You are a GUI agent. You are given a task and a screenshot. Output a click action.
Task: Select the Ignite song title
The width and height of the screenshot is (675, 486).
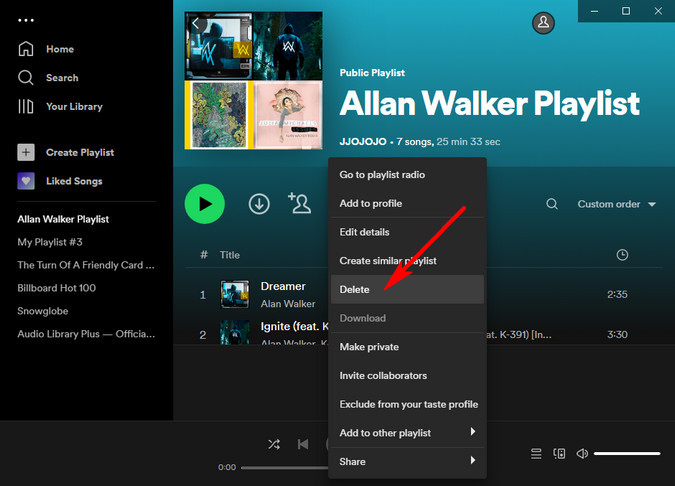[295, 326]
